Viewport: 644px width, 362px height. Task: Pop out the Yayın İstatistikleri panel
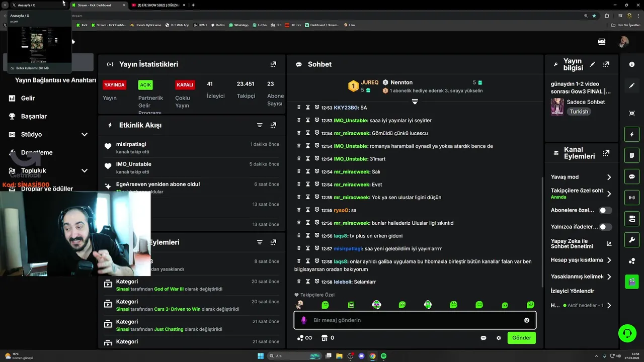point(273,64)
